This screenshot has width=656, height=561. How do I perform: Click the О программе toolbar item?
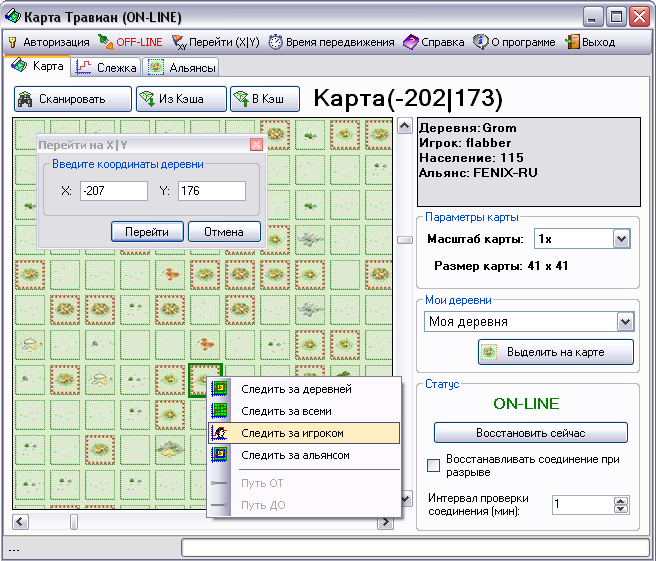pos(515,42)
